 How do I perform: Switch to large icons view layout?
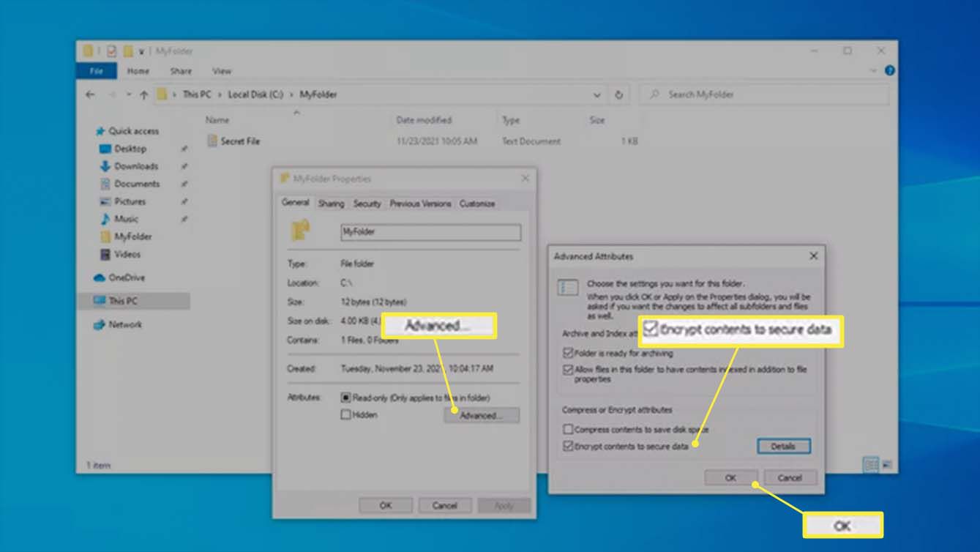pyautogui.click(x=887, y=465)
